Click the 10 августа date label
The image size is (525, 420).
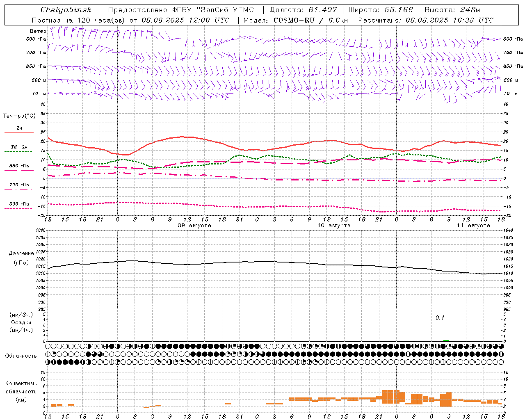point(334,226)
